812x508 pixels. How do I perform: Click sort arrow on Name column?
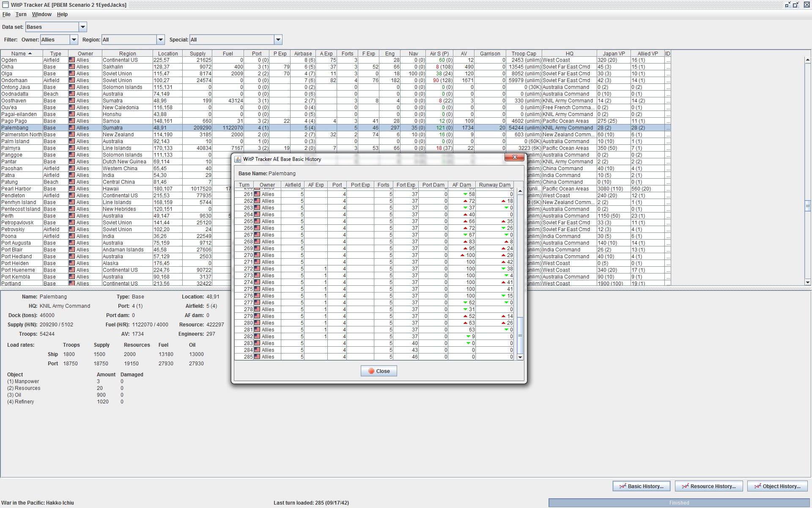(x=30, y=54)
